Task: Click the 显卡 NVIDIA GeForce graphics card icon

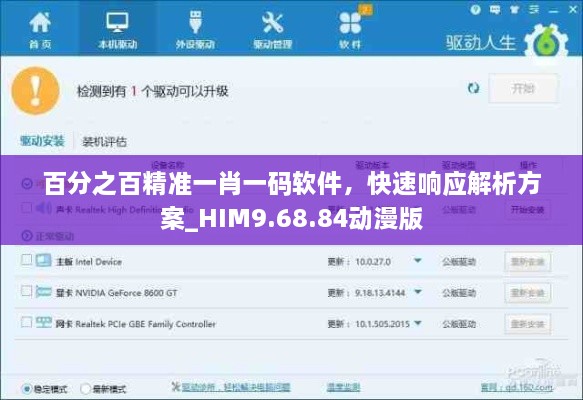Action: 44,291
